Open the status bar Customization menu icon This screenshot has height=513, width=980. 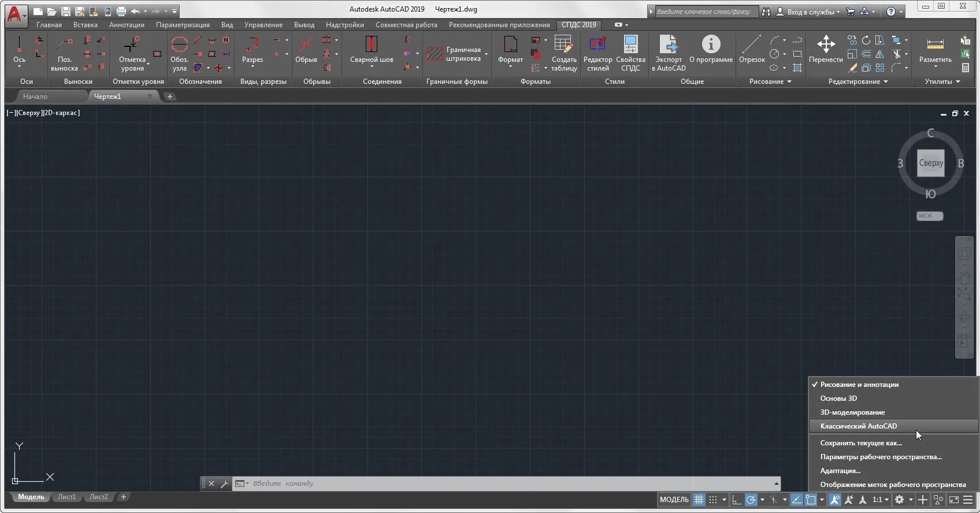tap(968, 500)
